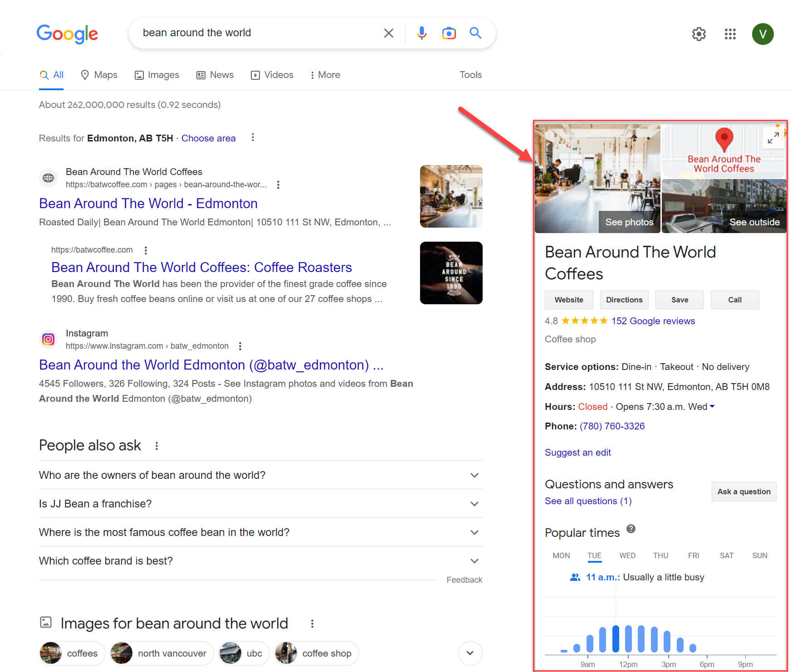Open three-dot menu beside Images for bean around the world
The image size is (792, 672).
point(312,623)
